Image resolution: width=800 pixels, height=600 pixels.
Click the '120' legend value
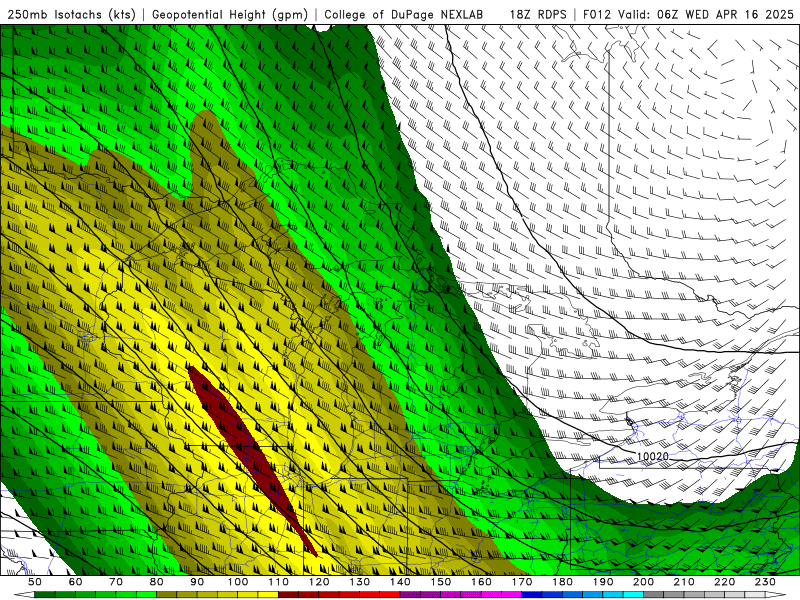tap(319, 582)
